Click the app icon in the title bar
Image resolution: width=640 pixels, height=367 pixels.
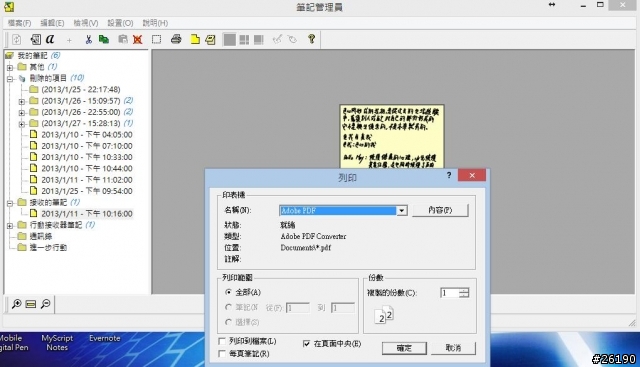point(8,7)
